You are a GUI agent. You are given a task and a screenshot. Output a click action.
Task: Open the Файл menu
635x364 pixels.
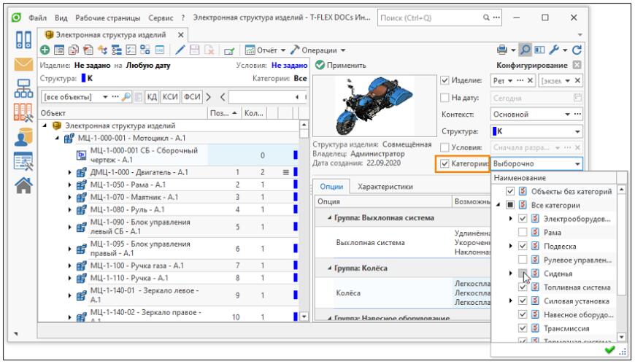[37, 18]
